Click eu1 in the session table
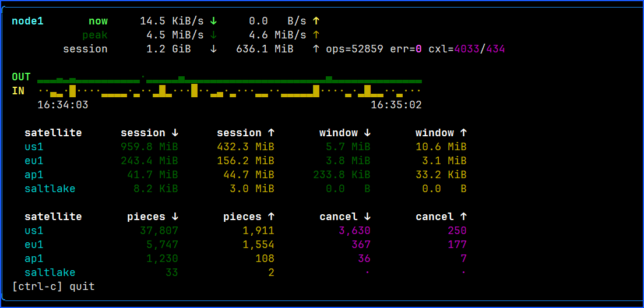Screen dimensions: 644x308 click(34, 161)
